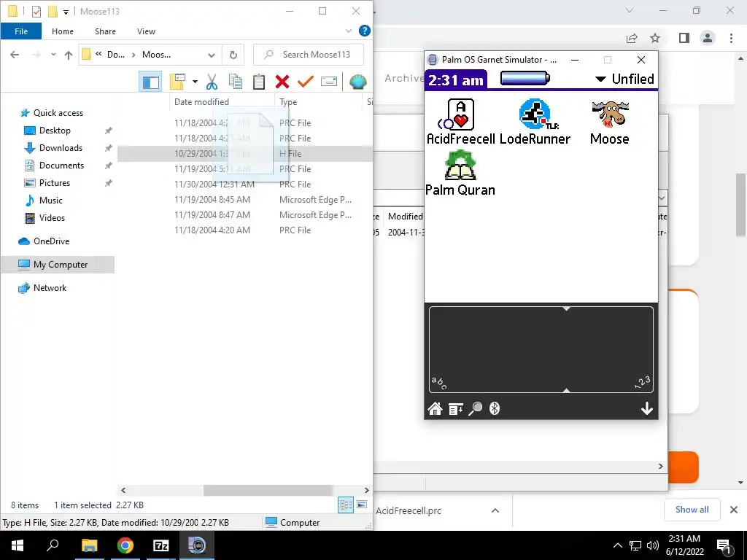Click the 2:31 am clock tab in Palm
The image size is (747, 560).
456,79
